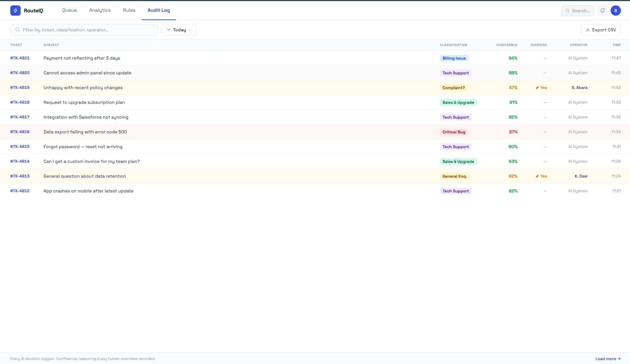Image resolution: width=630 pixels, height=364 pixels.
Task: Open ticket #TK-4817
Action: 20,117
